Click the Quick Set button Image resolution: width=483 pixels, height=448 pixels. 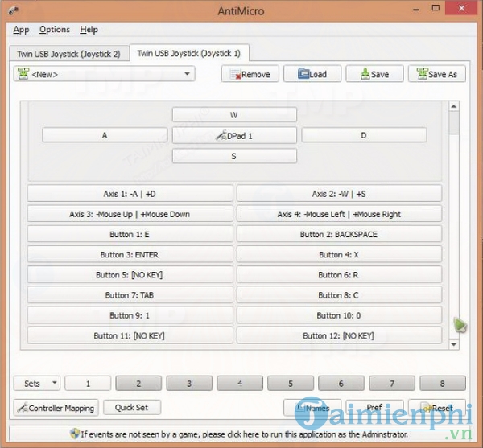point(132,408)
